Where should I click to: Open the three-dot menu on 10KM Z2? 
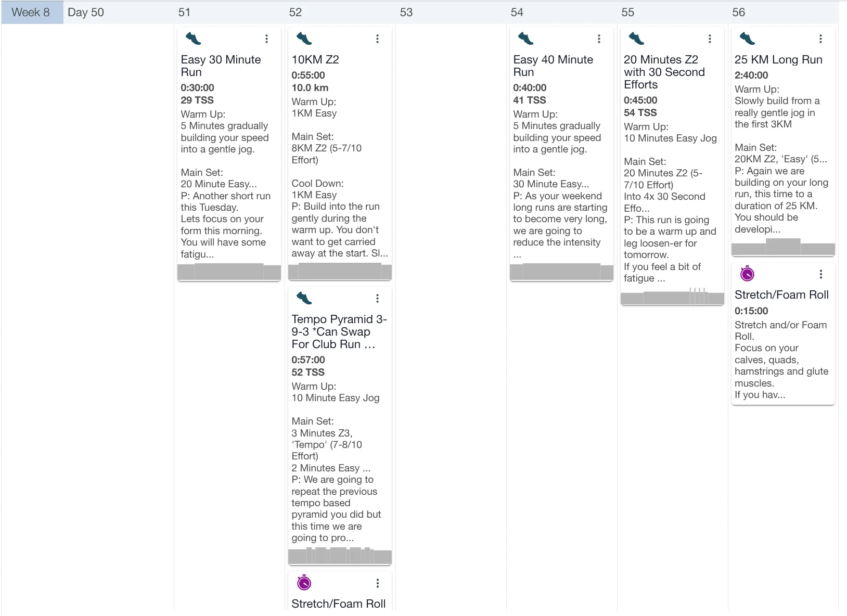pyautogui.click(x=377, y=39)
